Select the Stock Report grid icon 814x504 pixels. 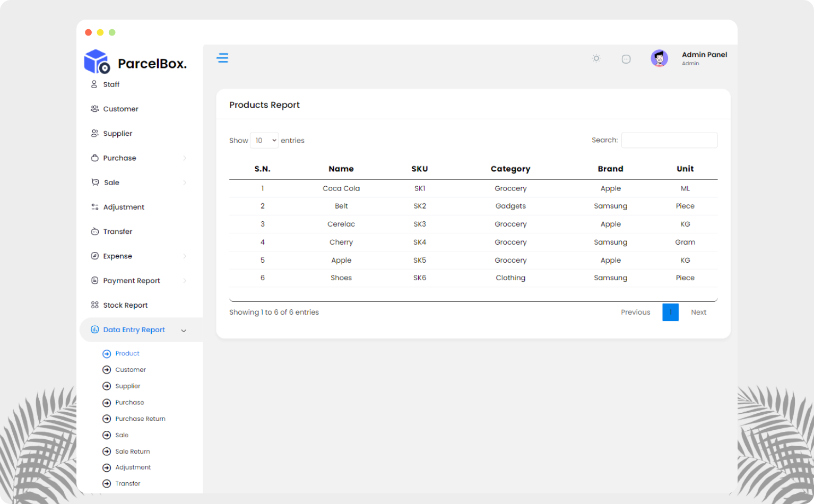coord(94,305)
